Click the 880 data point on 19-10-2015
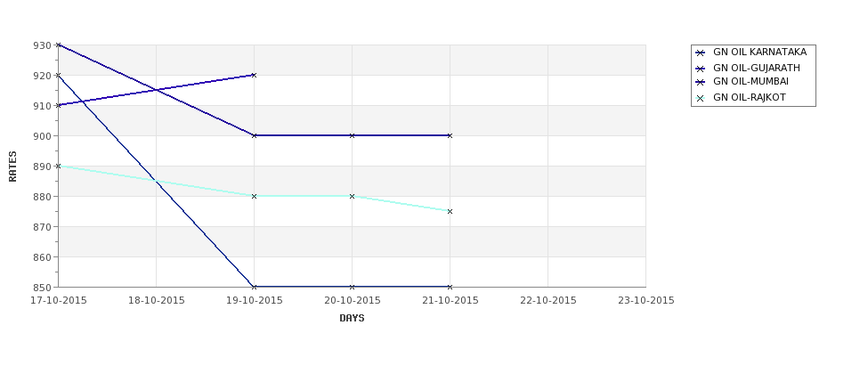The width and height of the screenshot is (868, 382). coord(254,196)
